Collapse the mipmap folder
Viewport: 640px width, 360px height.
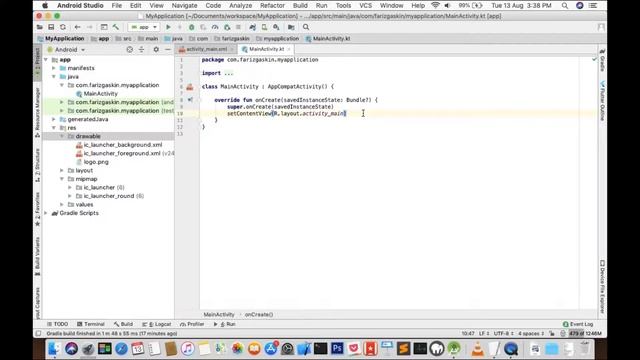tap(62, 179)
